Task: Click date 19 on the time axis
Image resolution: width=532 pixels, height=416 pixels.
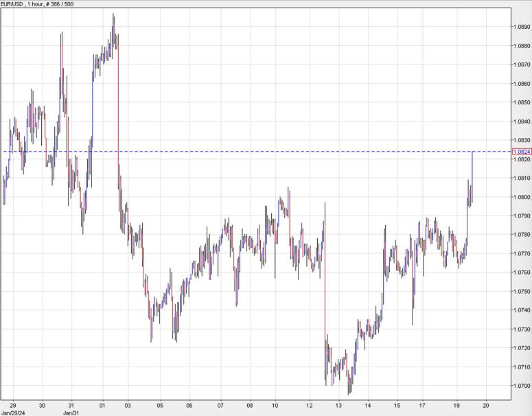Action: 456,406
